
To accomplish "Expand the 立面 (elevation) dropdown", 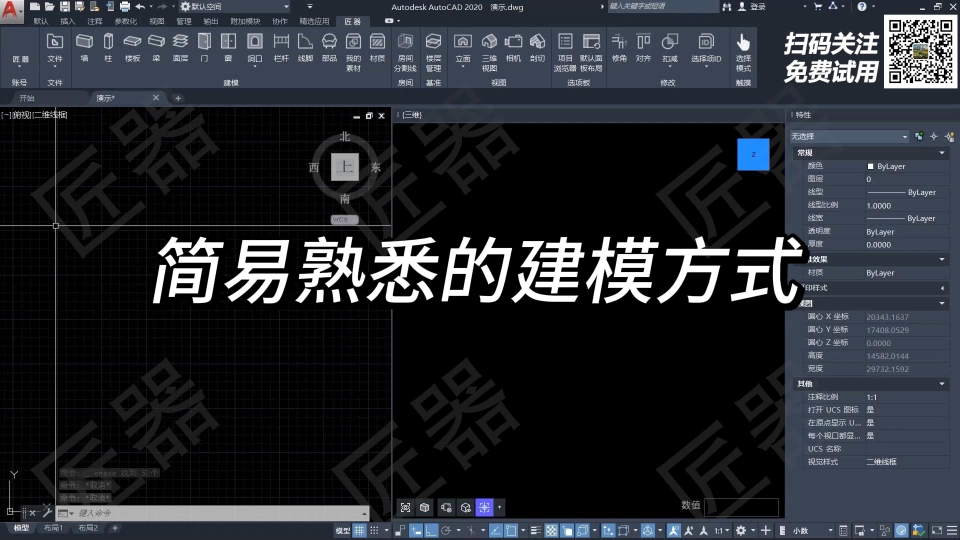I will [463, 65].
